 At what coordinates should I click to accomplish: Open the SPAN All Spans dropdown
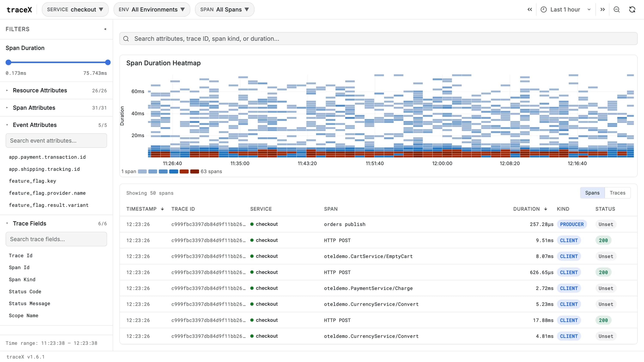[x=225, y=9]
